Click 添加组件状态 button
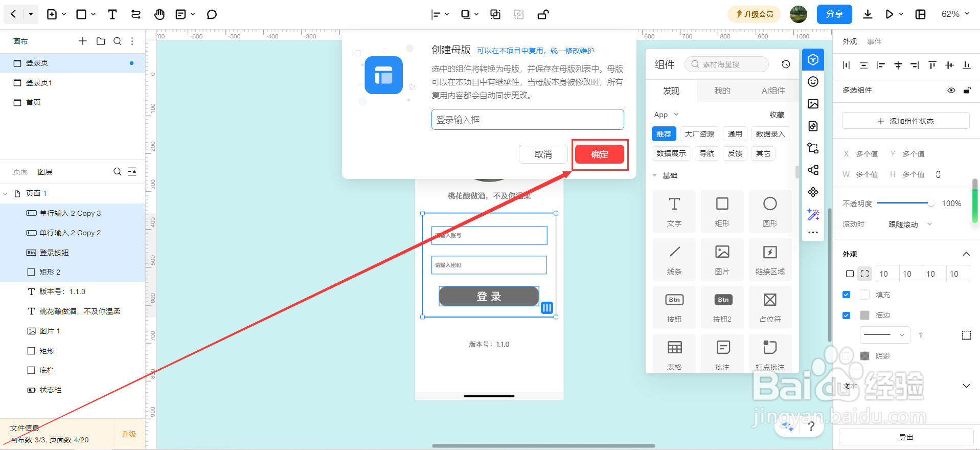The height and width of the screenshot is (450, 980). pos(905,121)
